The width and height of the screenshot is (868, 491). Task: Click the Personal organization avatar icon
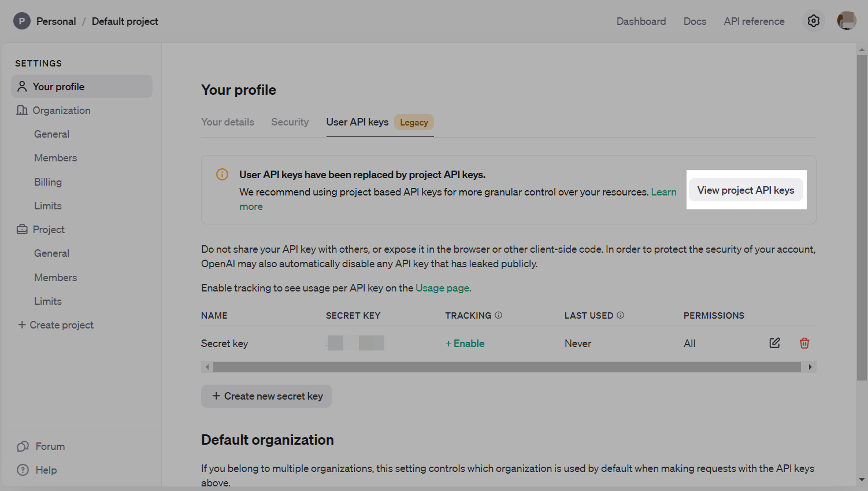22,21
